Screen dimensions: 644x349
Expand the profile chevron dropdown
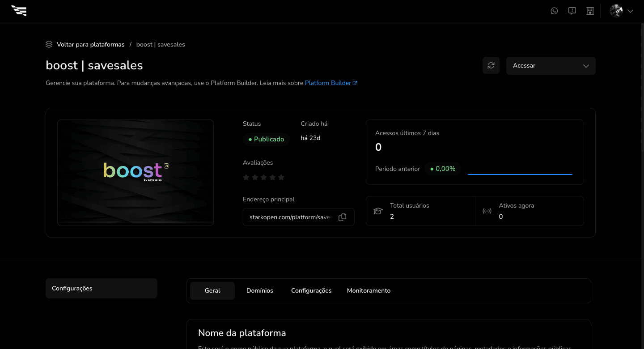(631, 11)
